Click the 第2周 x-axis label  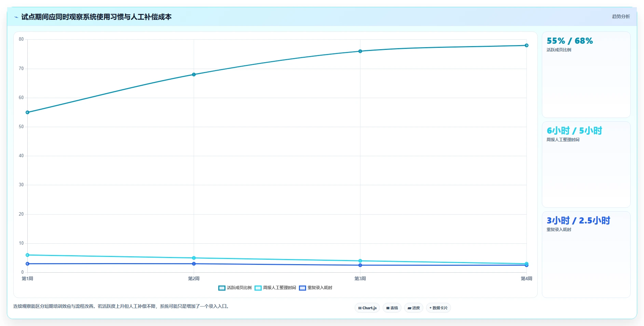coord(194,279)
